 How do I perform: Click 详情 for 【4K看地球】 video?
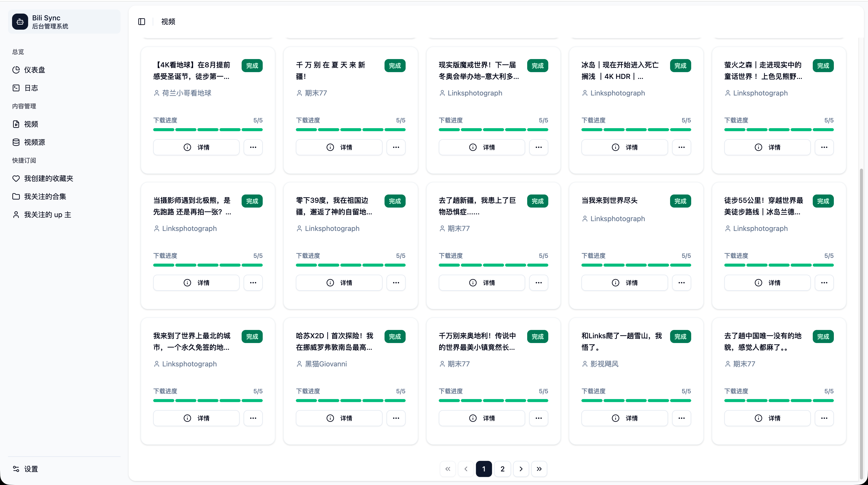196,147
